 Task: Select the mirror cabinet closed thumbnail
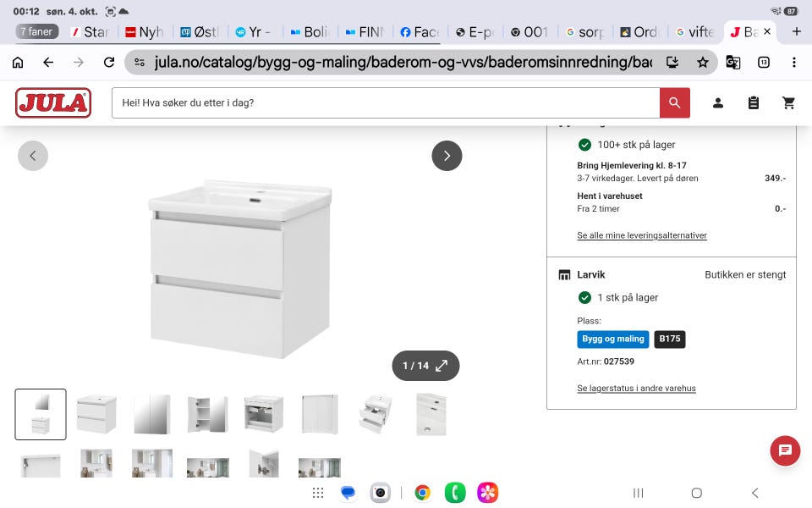151,414
